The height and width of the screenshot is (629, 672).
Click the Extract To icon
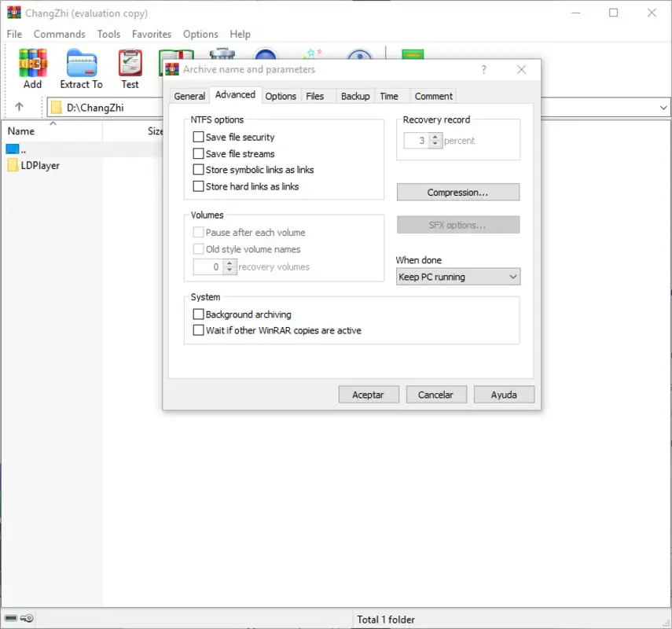click(x=81, y=63)
